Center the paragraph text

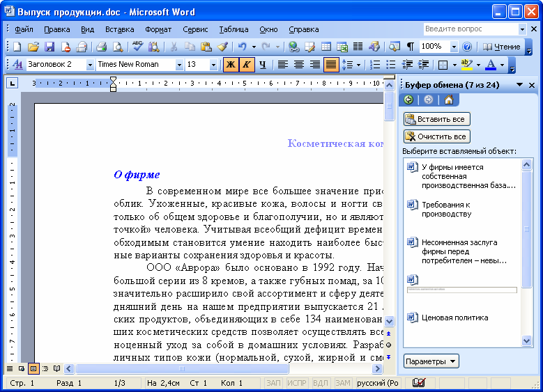(x=299, y=65)
